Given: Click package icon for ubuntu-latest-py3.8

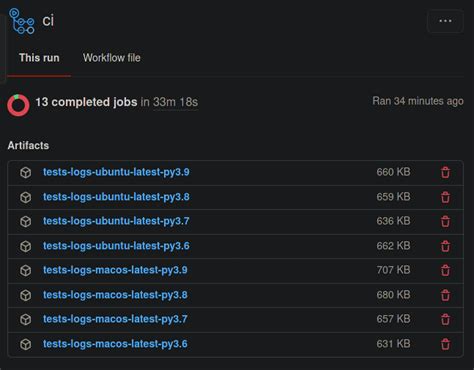Looking at the screenshot, I should click(26, 197).
